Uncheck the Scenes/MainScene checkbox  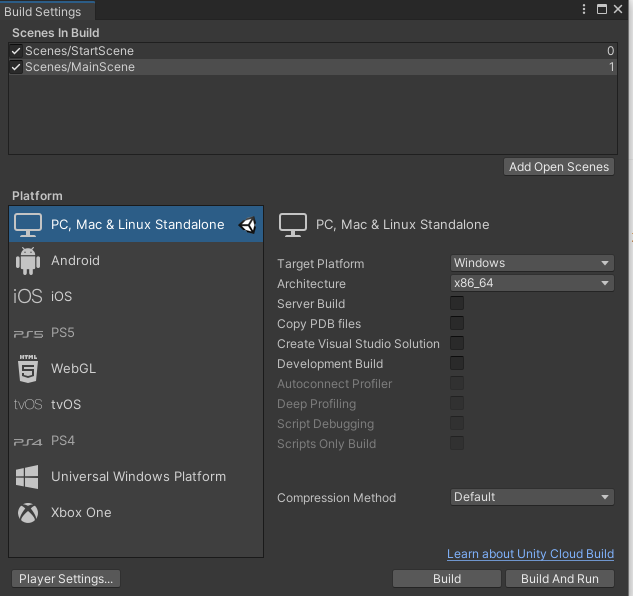(x=16, y=67)
